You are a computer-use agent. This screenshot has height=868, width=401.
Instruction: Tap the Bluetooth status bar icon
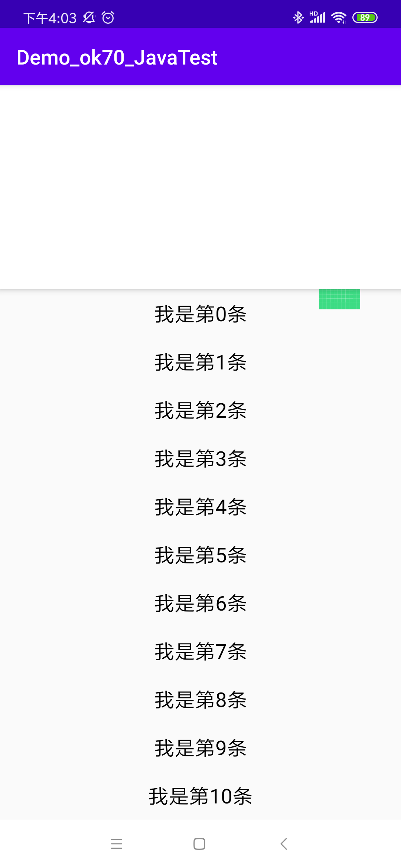click(298, 17)
